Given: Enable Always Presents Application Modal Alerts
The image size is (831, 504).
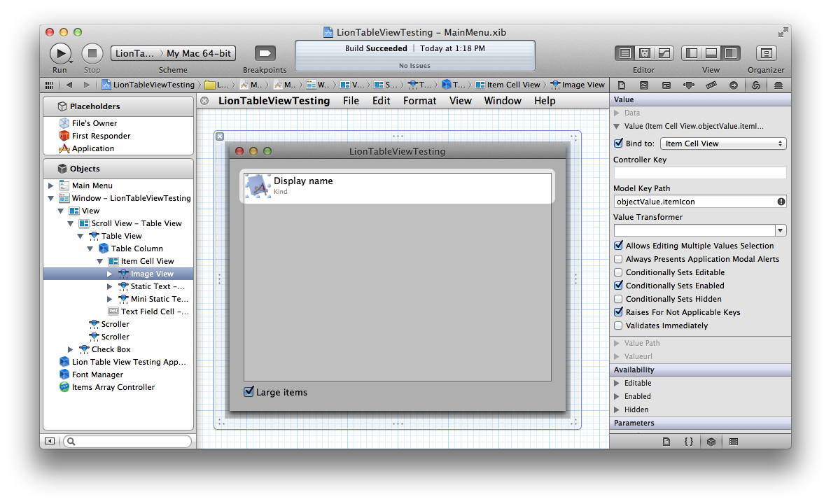Looking at the screenshot, I should tap(618, 259).
